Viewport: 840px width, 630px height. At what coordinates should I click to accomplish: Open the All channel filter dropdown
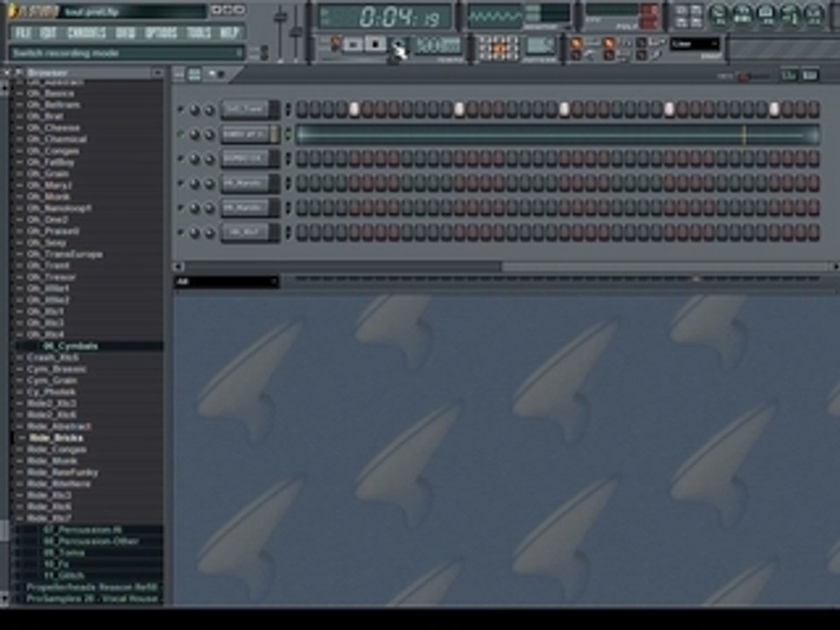(226, 282)
